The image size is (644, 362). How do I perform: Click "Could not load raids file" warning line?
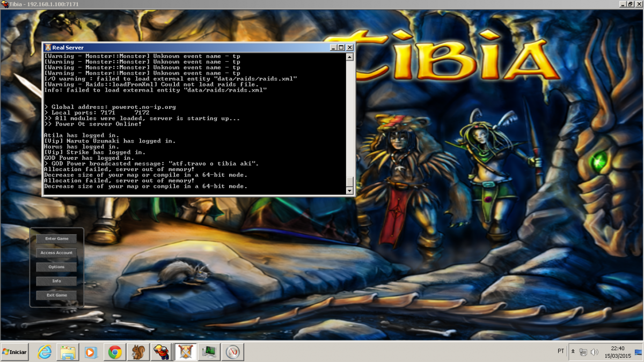(x=151, y=84)
